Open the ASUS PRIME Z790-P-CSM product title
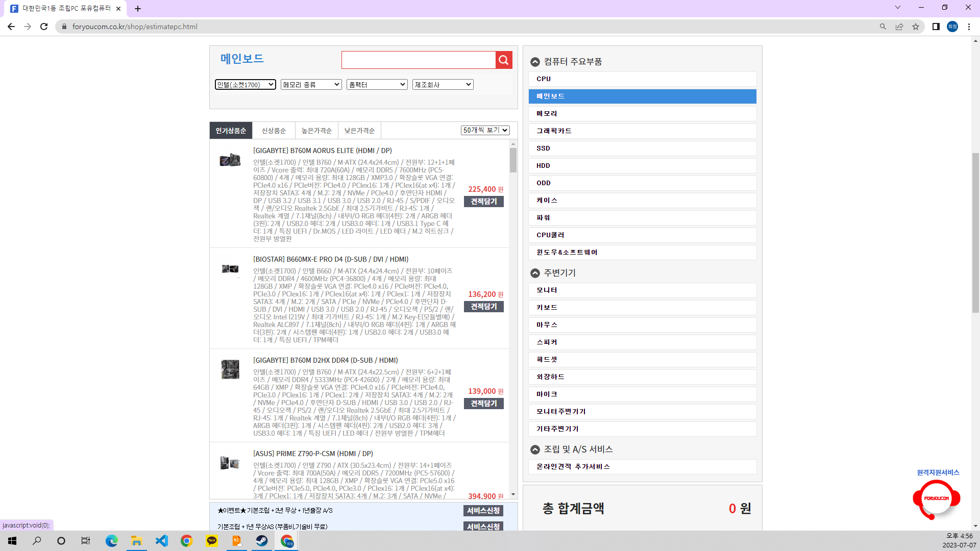Viewport: 980px width, 551px height. [313, 454]
